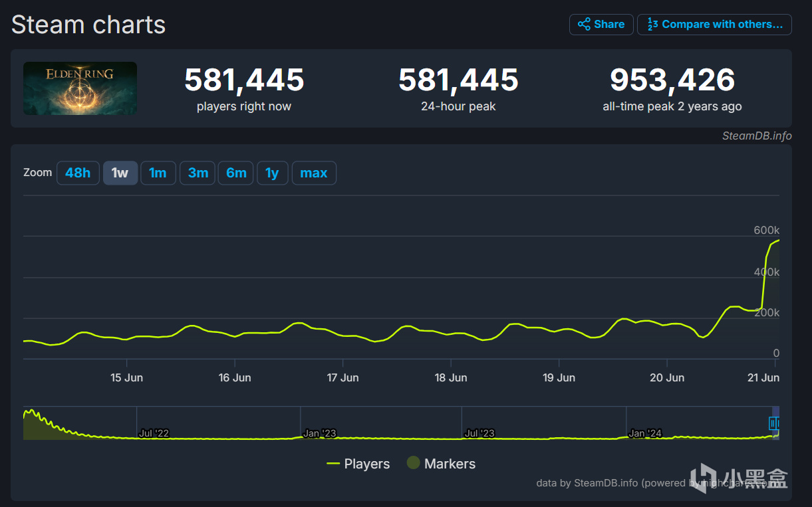812x507 pixels.
Task: Click the Jul '23 navigator label
Action: pyautogui.click(x=479, y=433)
